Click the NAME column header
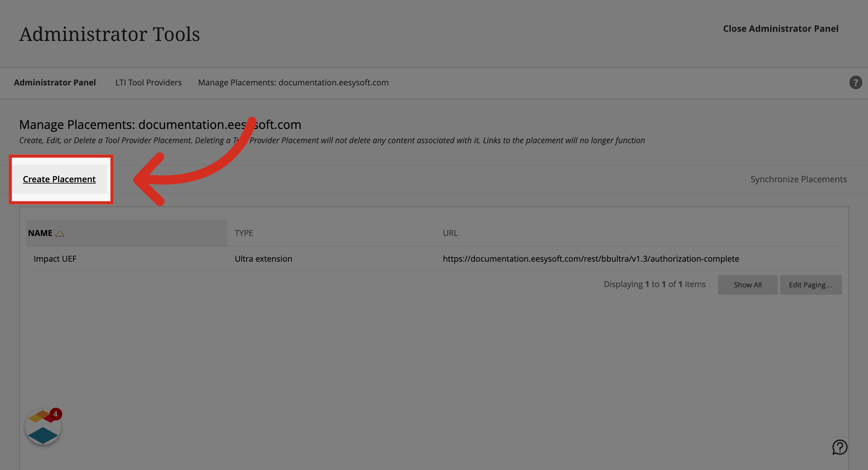Viewport: 868px width, 470px height. click(126, 233)
